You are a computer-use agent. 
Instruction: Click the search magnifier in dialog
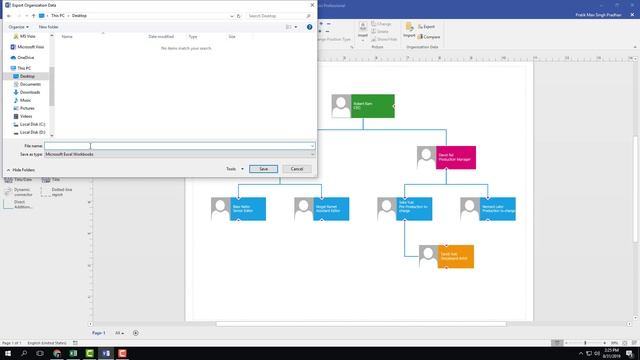click(308, 16)
